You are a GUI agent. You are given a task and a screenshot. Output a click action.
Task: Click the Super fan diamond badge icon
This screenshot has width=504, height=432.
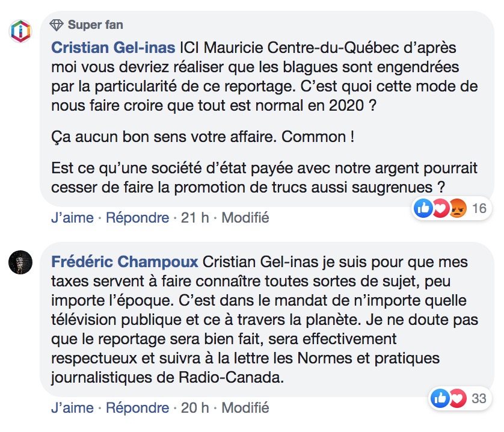57,25
